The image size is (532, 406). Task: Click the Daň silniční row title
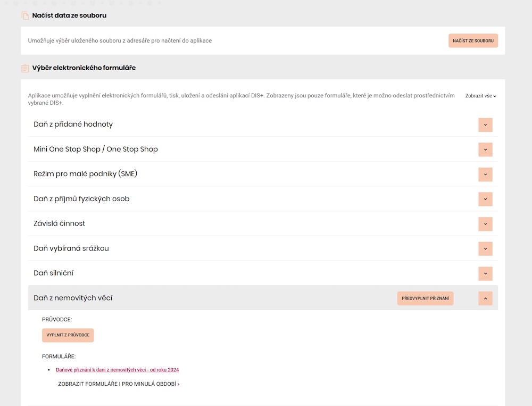coord(53,273)
